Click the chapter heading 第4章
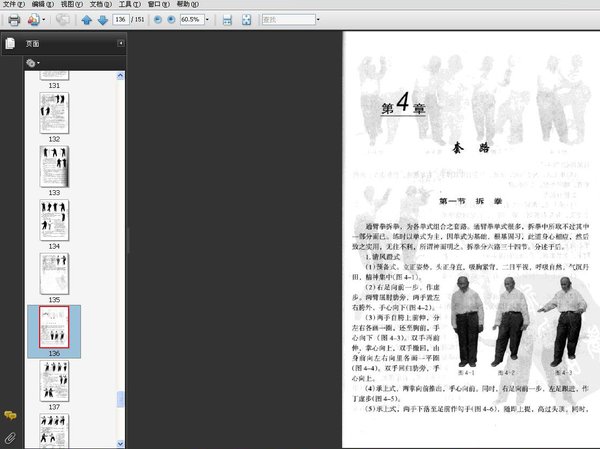600x449 pixels. pyautogui.click(x=403, y=103)
